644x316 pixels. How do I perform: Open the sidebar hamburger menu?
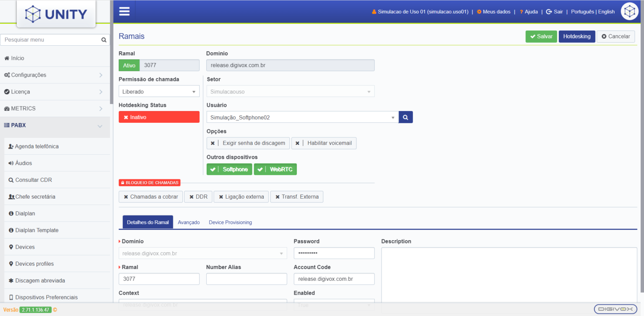pos(124,11)
